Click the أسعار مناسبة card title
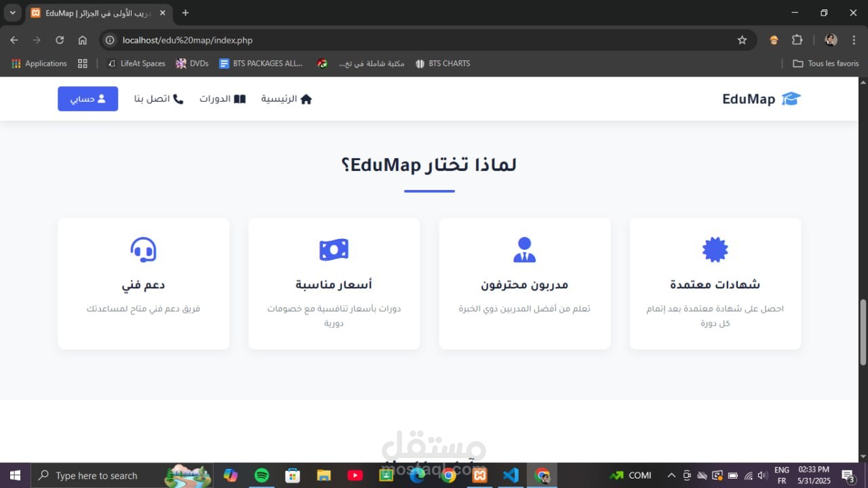Image resolution: width=868 pixels, height=488 pixels. [334, 284]
